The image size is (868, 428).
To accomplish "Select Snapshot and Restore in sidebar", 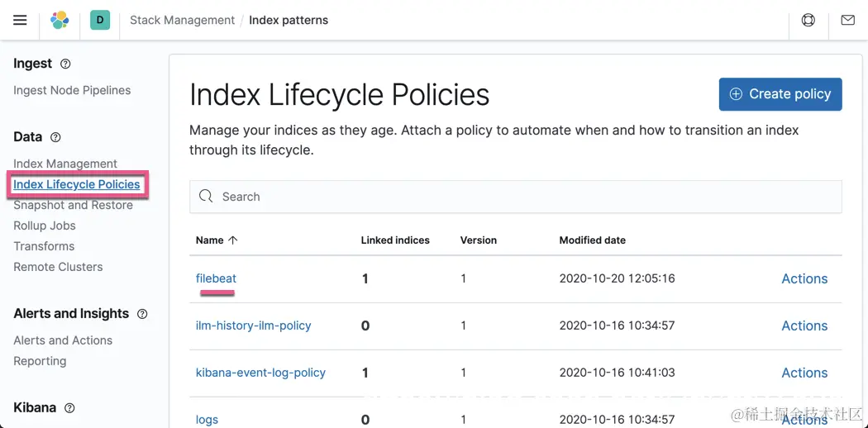I will point(73,205).
